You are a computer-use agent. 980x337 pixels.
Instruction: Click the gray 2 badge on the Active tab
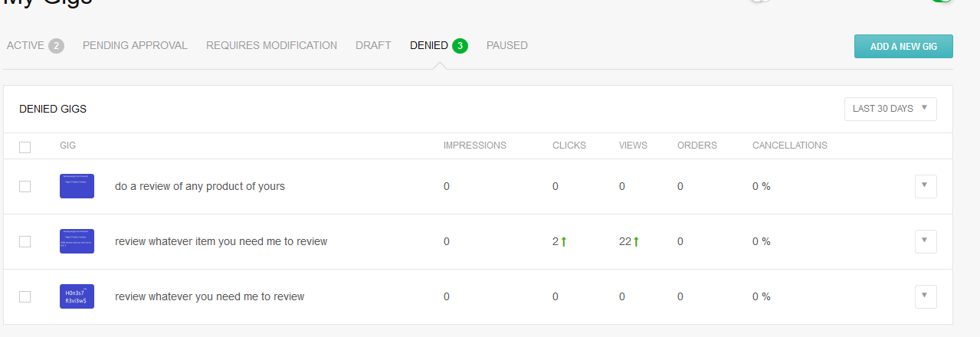(x=56, y=46)
